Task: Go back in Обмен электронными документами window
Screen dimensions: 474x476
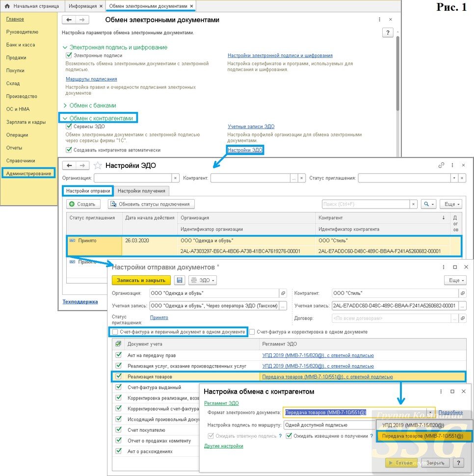Action: (69, 20)
